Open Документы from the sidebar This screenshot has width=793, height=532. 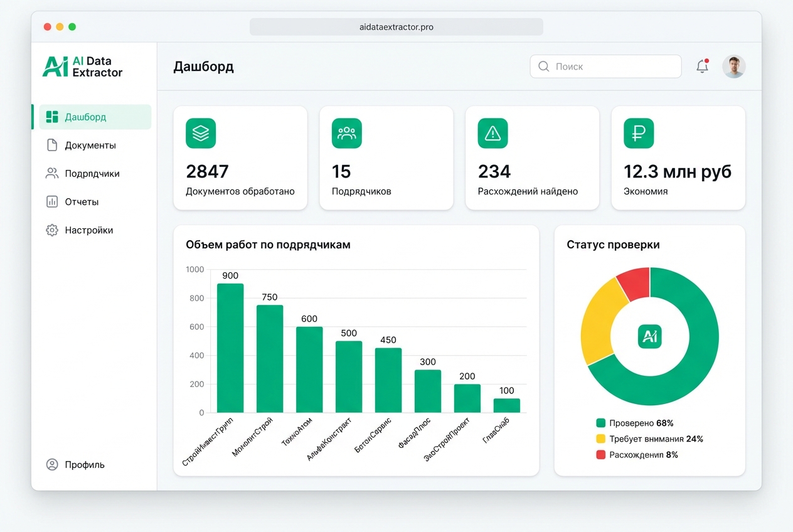pos(90,146)
